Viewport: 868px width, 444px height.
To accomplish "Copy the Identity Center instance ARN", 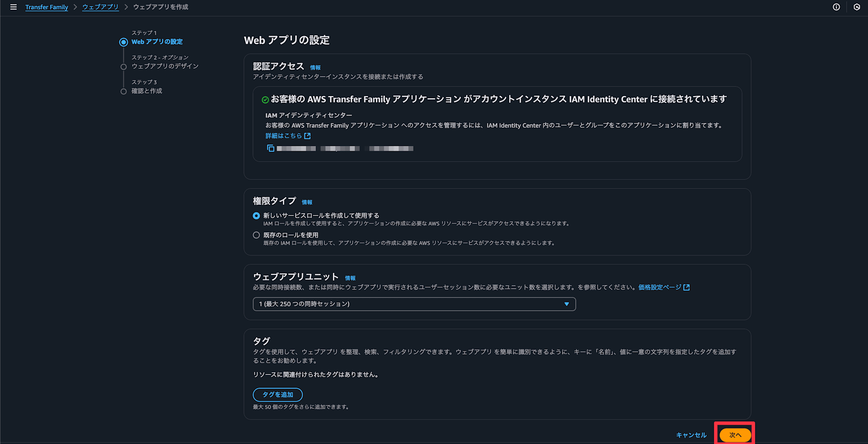I will pyautogui.click(x=270, y=149).
